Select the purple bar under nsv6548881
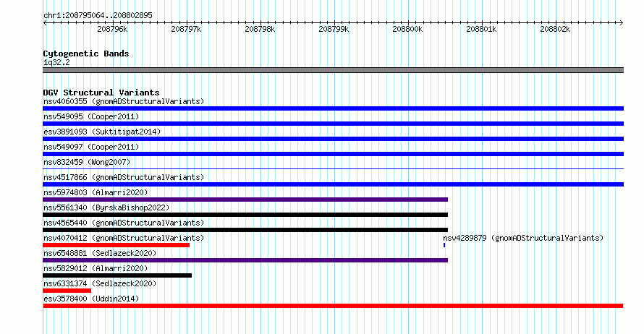Screen dimensions: 644x334 pos(245,260)
